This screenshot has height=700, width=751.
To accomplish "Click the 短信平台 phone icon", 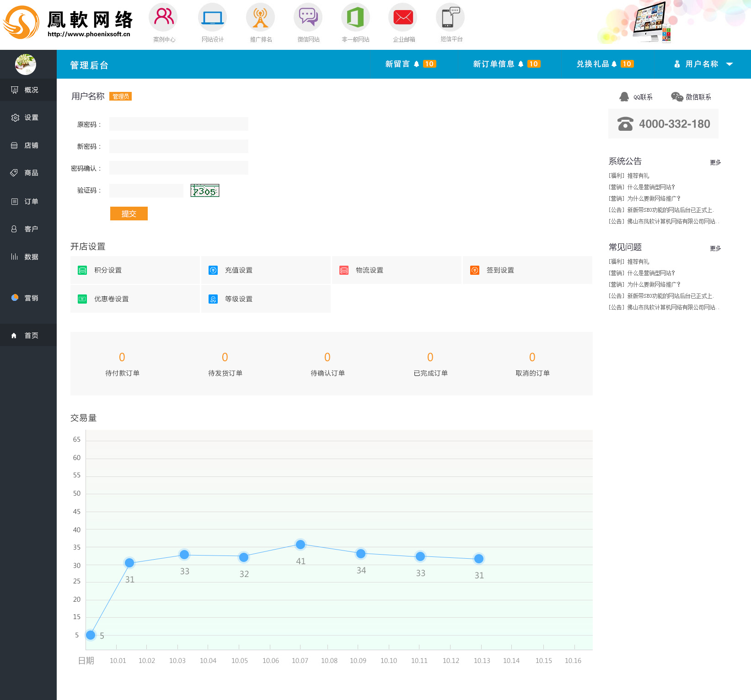I will pos(451,17).
